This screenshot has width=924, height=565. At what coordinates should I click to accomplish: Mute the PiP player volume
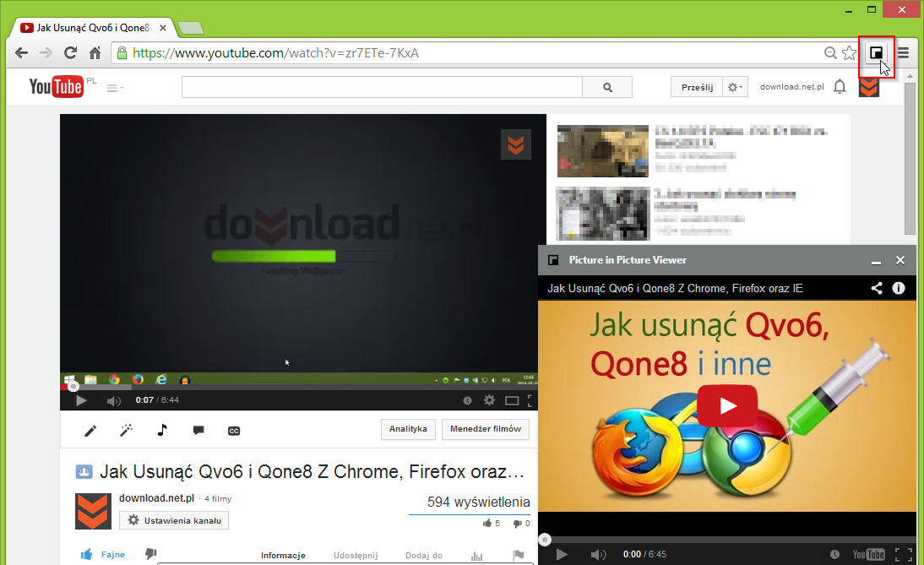click(x=598, y=554)
